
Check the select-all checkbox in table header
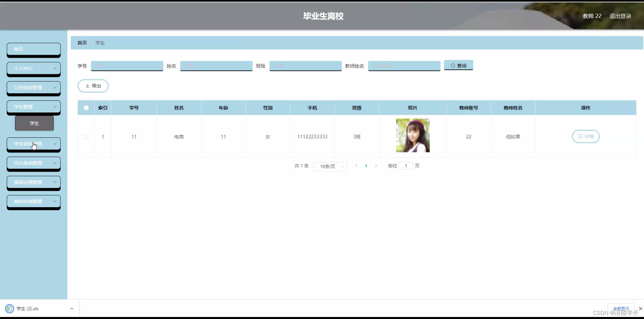pos(86,107)
